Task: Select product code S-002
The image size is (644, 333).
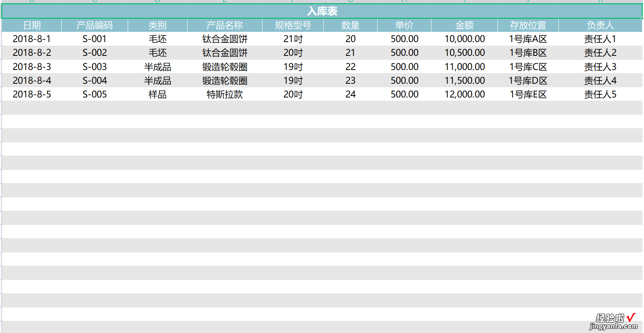Action: tap(95, 53)
